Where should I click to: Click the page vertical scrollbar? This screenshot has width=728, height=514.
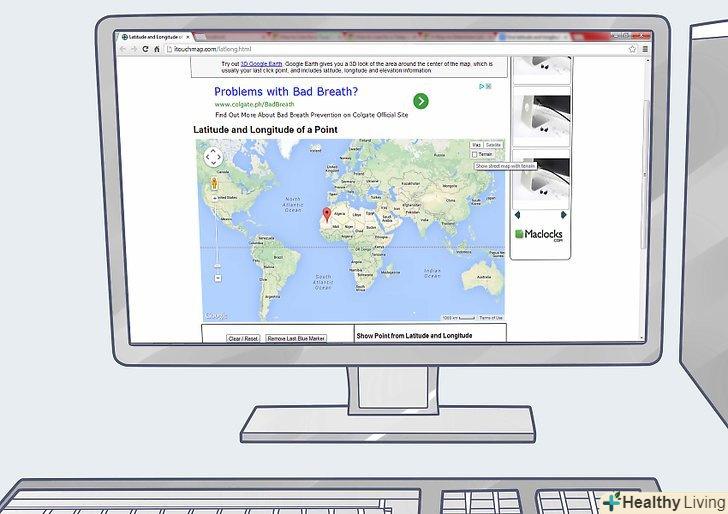[x=645, y=174]
